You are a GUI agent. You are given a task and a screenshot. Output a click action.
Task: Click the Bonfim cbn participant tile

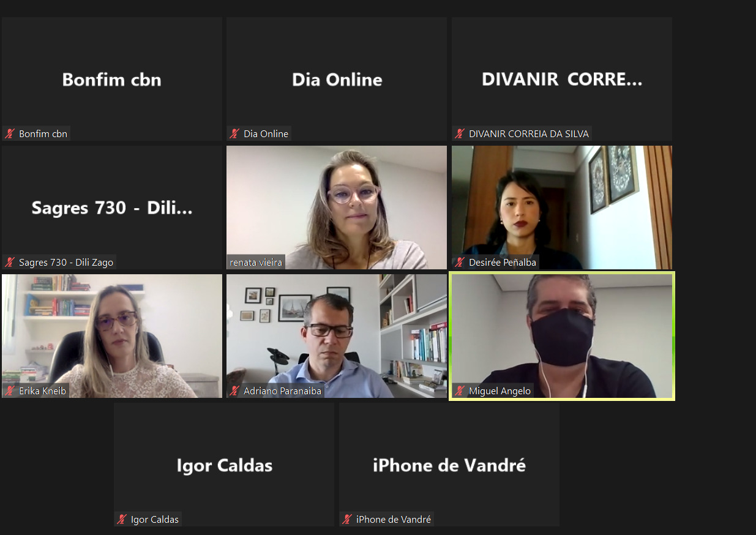112,79
